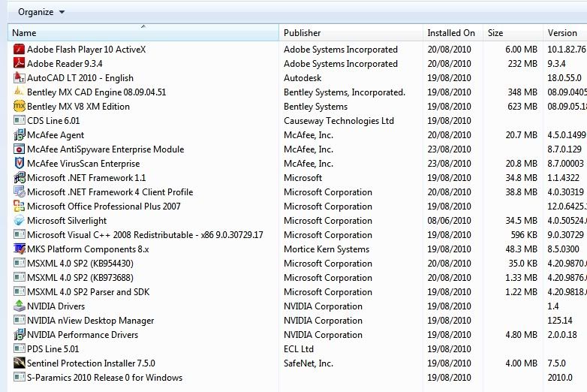Click the Sentinel Protection Installer 7.5.0 icon
587x392 pixels.
tap(19, 363)
